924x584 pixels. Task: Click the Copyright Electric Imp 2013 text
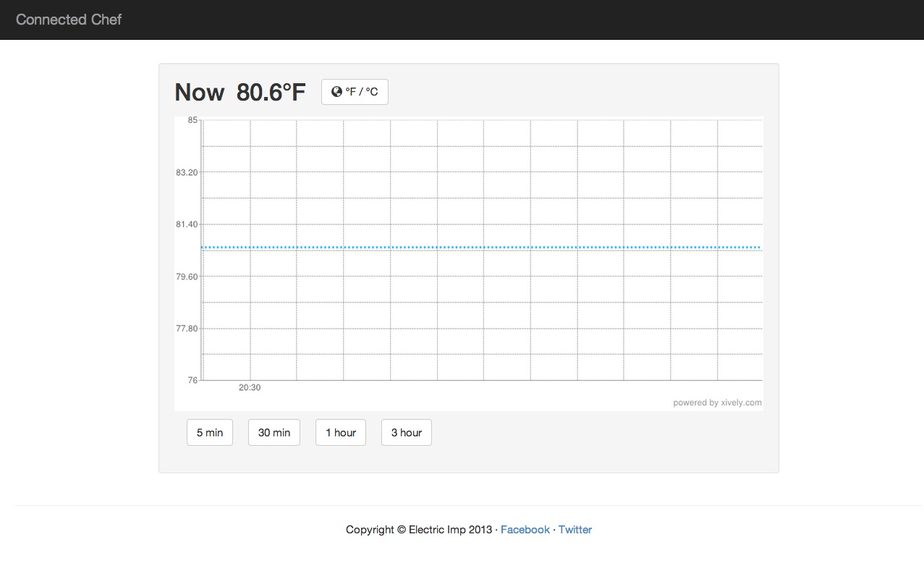coord(420,529)
